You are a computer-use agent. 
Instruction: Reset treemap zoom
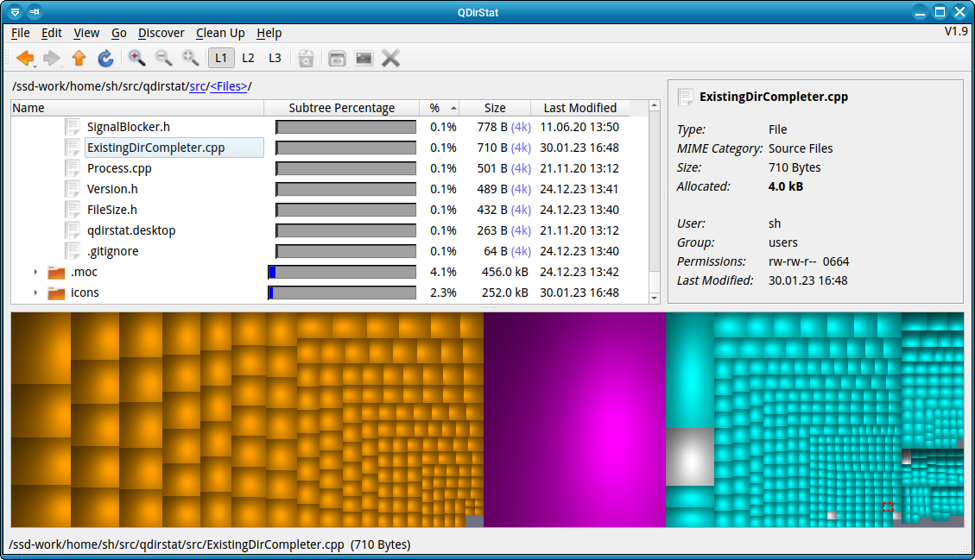pos(190,58)
